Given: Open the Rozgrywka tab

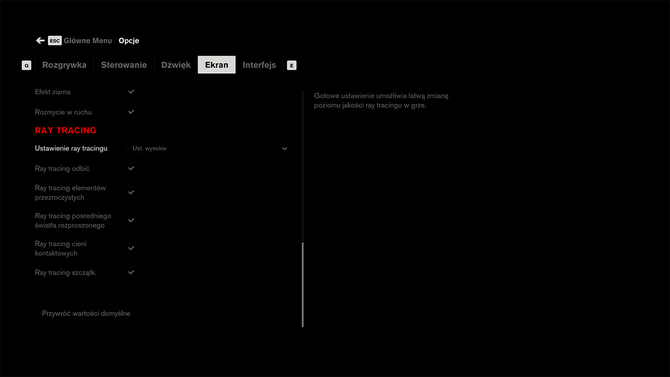Looking at the screenshot, I should tap(64, 65).
